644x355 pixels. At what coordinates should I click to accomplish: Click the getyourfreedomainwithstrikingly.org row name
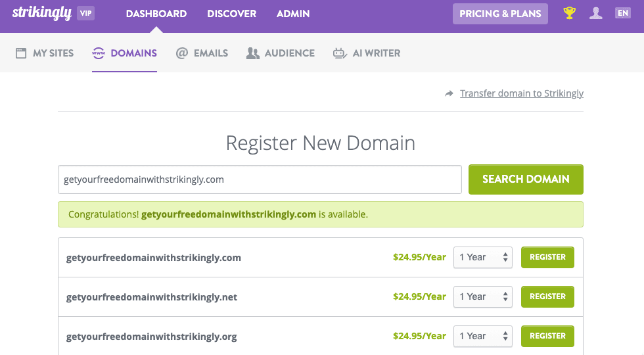pos(152,337)
